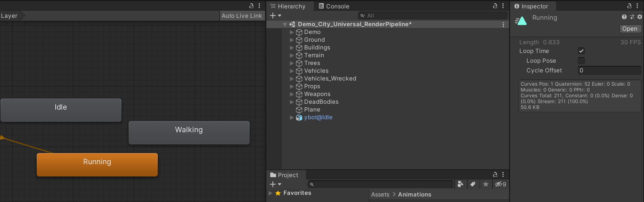Click the Running animation clip icon
Viewport: 644px width, 202px height.
click(x=521, y=21)
